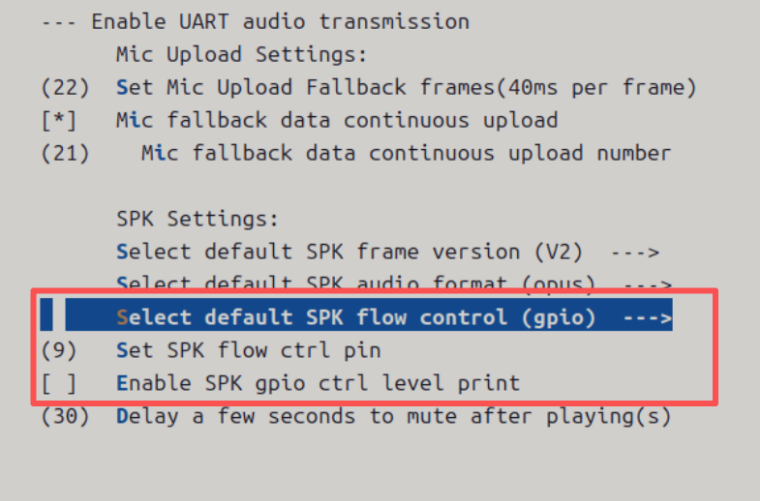Toggle Mic fallback data continuous upload checkbox
760x501 pixels.
tap(59, 120)
